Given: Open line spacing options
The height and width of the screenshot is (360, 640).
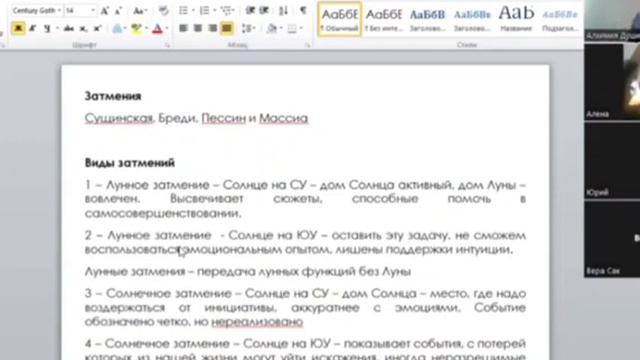Looking at the screenshot, I should tap(248, 28).
